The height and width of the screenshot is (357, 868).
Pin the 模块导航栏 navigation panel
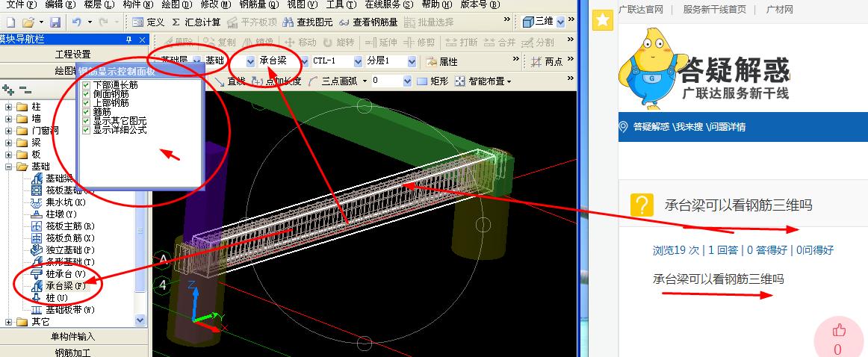point(129,40)
